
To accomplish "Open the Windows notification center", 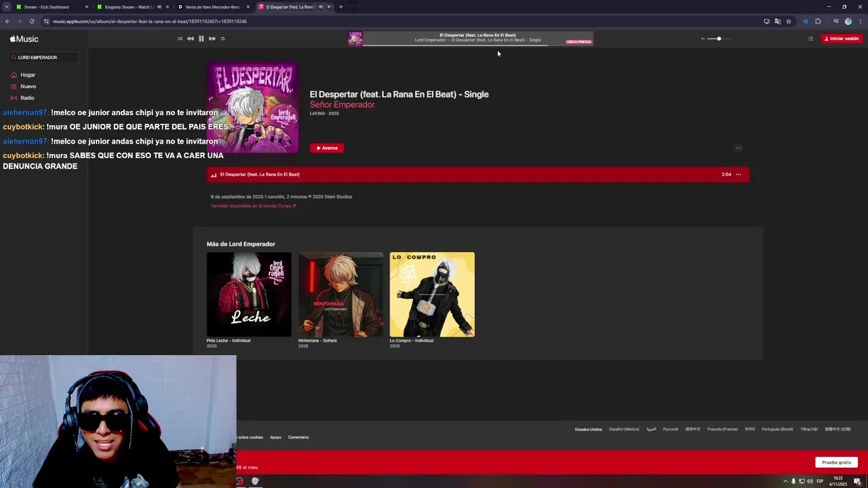I will coord(857,481).
